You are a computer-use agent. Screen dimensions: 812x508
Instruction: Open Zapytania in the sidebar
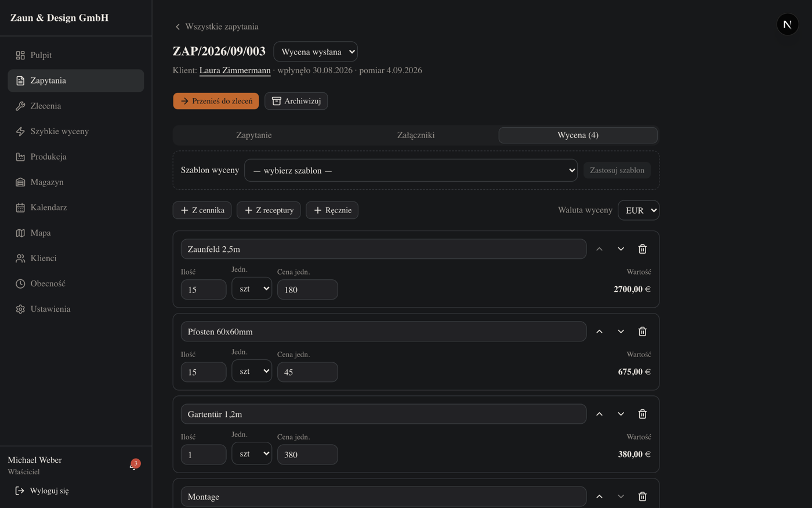(76, 81)
